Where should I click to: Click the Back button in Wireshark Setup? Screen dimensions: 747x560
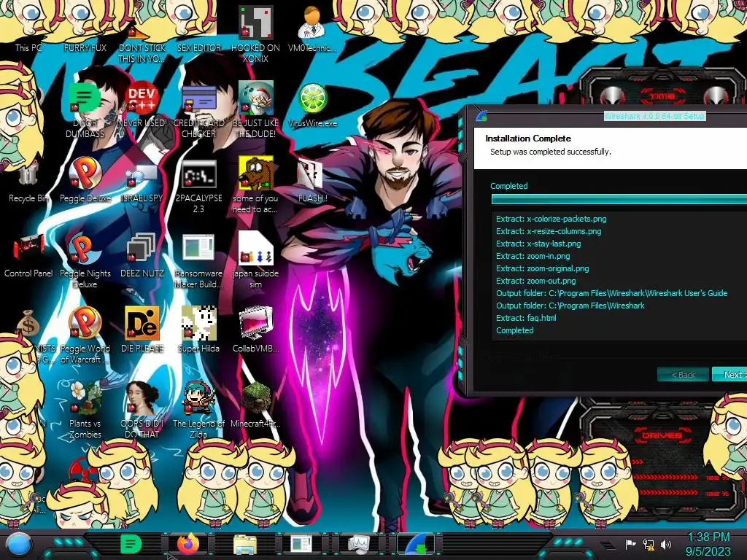tap(683, 374)
